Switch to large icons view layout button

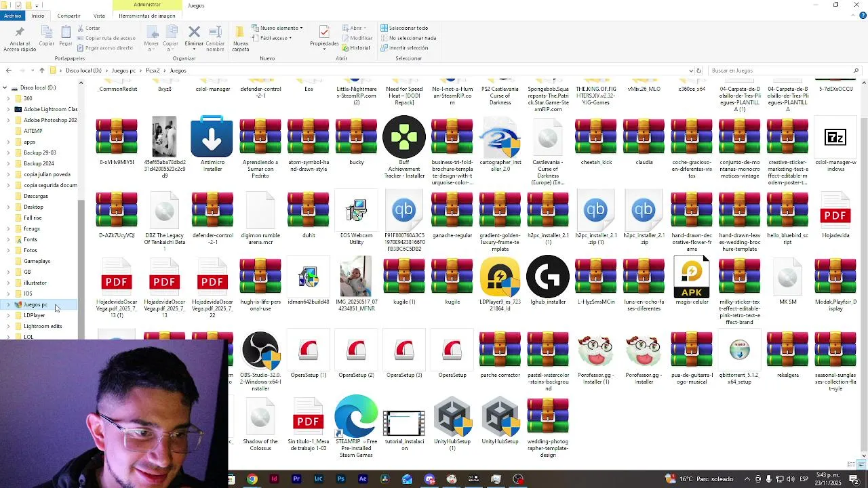tap(861, 464)
